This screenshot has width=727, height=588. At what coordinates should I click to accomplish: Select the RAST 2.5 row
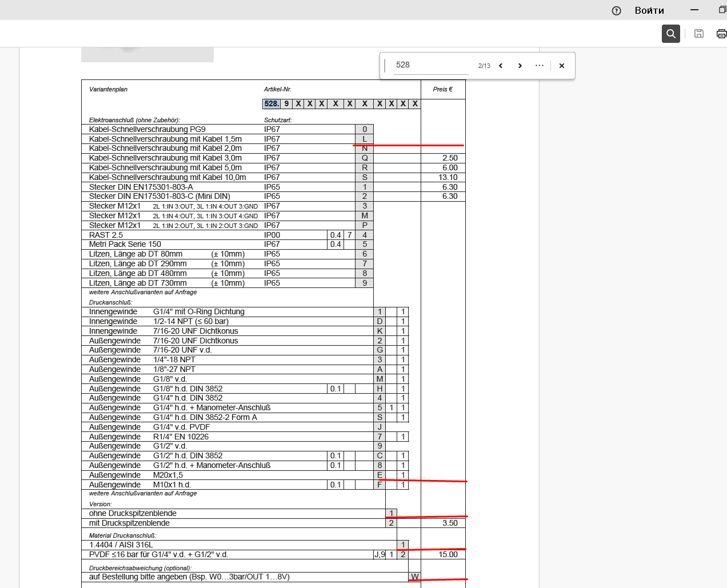[x=106, y=235]
